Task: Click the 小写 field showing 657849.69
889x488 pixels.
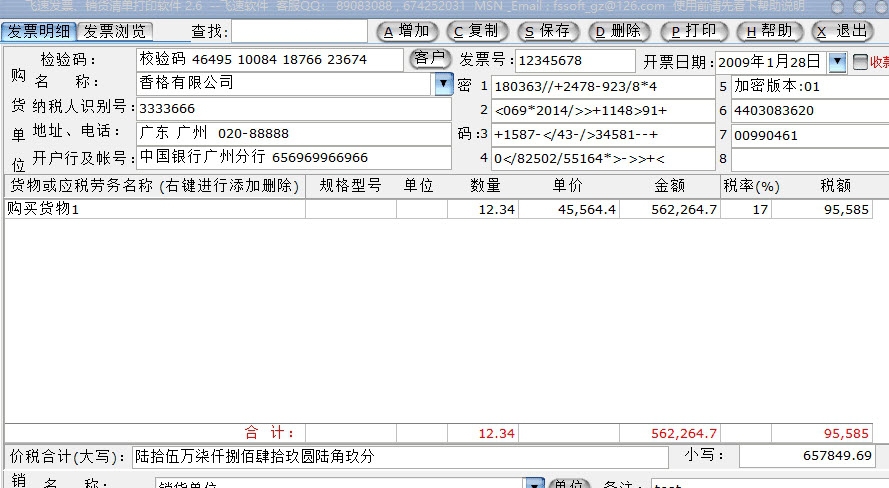Action: pos(807,456)
